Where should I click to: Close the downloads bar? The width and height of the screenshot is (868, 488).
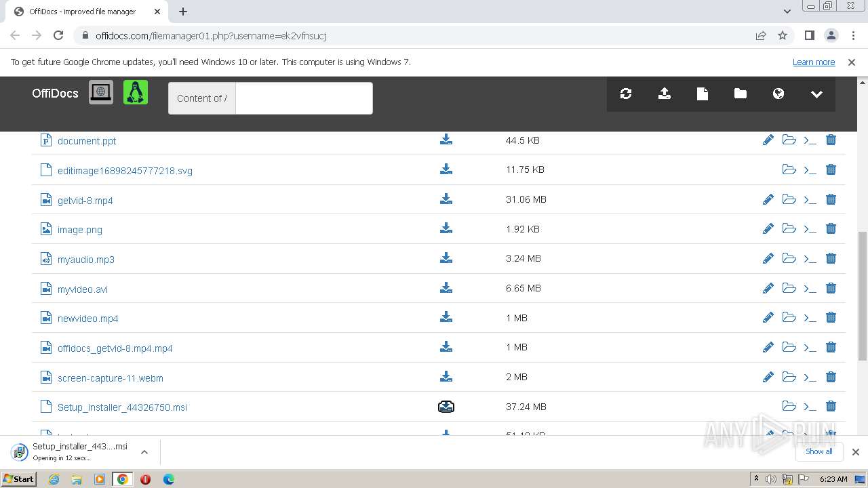[855, 452]
